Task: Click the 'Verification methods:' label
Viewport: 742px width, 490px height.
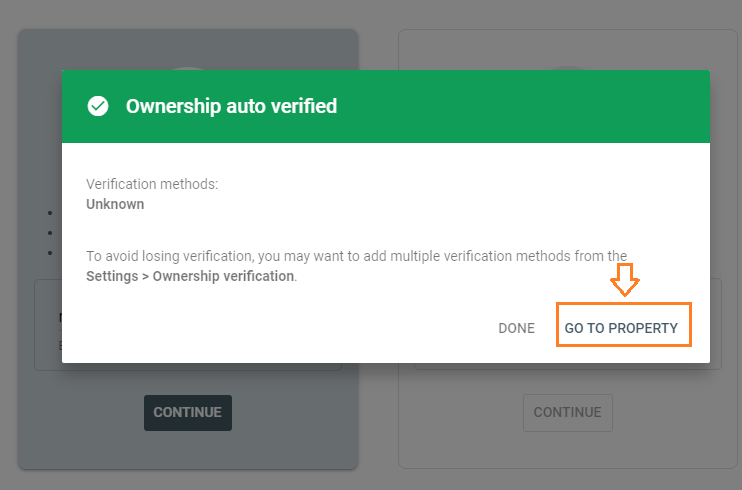Action: (152, 184)
